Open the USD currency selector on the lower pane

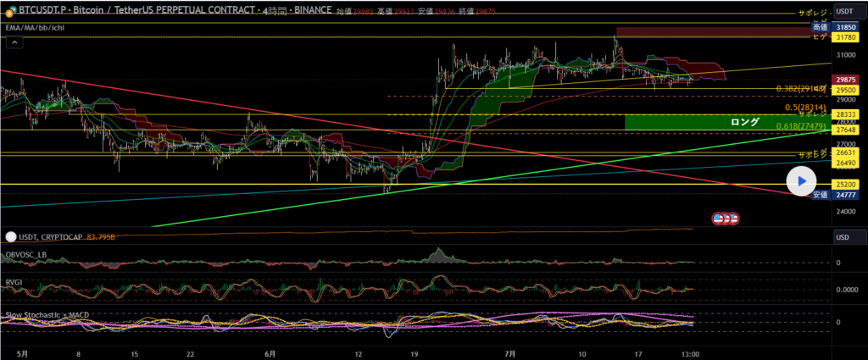(x=843, y=236)
